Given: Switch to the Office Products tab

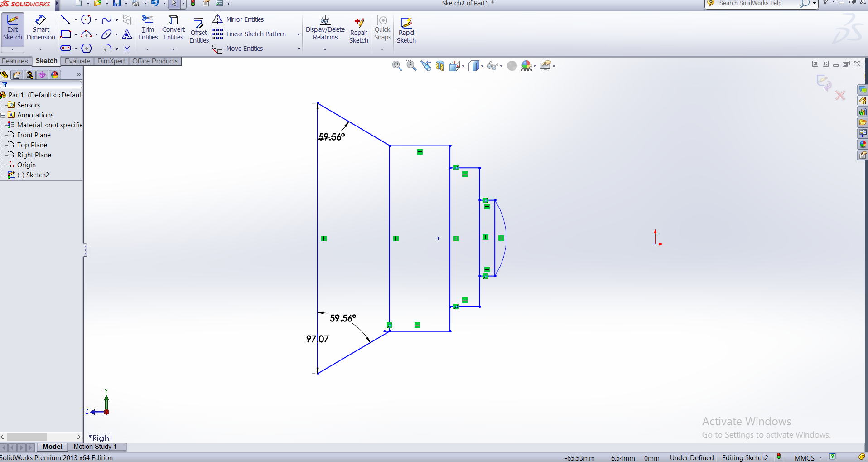Looking at the screenshot, I should tap(155, 61).
